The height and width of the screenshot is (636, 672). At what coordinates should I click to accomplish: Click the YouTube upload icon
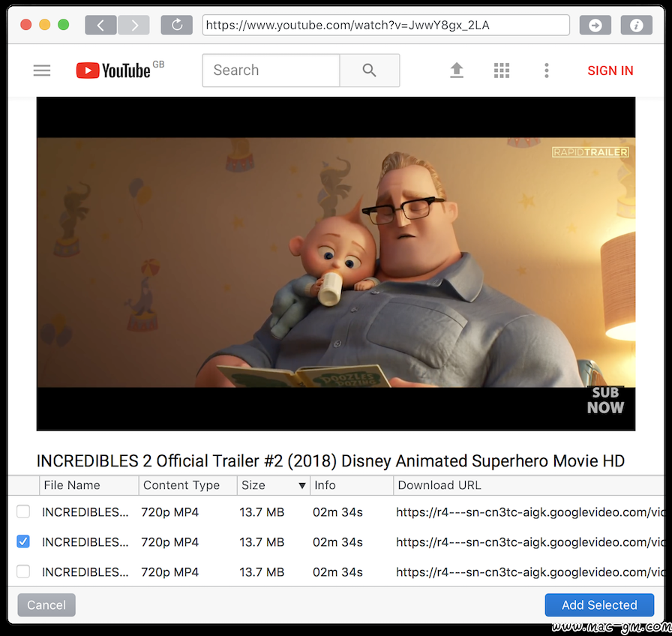(x=457, y=70)
